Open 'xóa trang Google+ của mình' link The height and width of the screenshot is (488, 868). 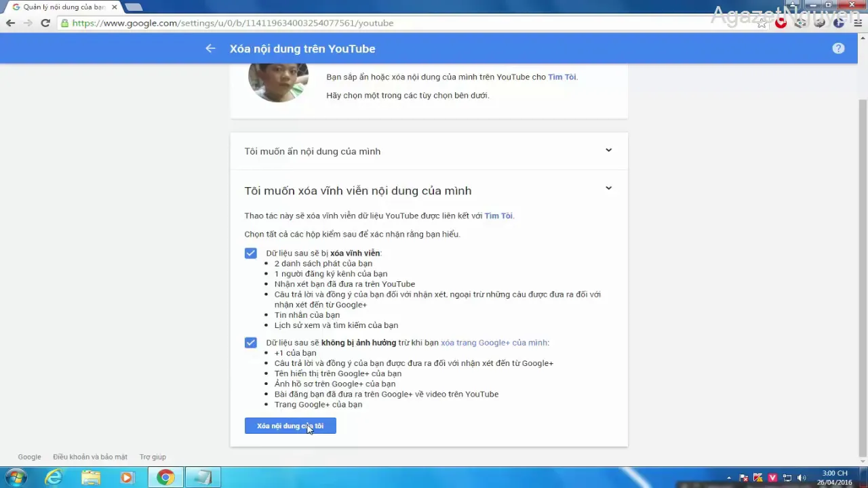[494, 343]
